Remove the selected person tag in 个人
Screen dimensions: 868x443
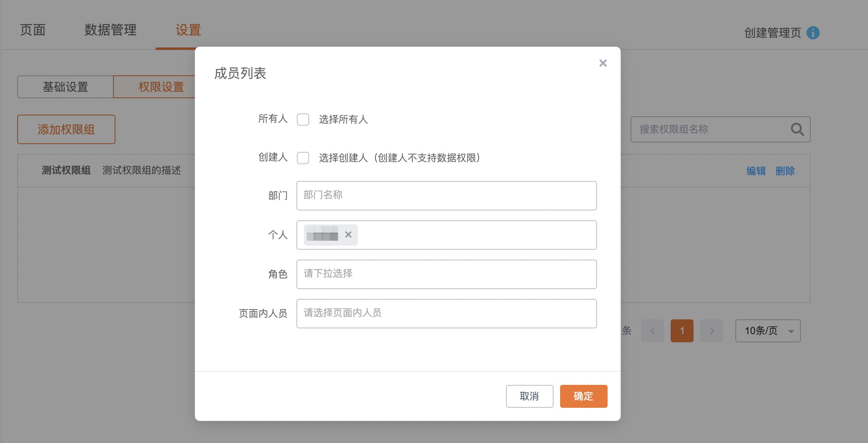[x=348, y=235]
